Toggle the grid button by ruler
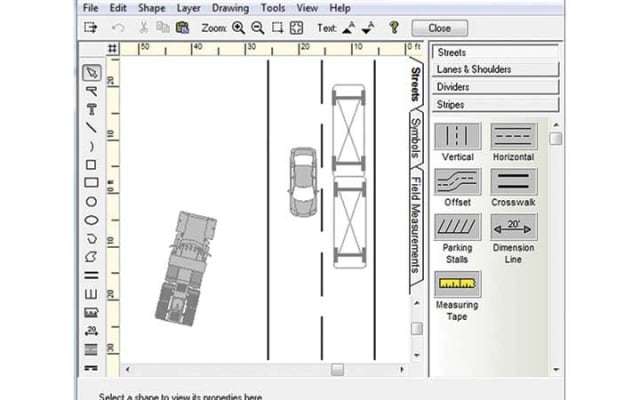640x400 pixels. coord(112,48)
